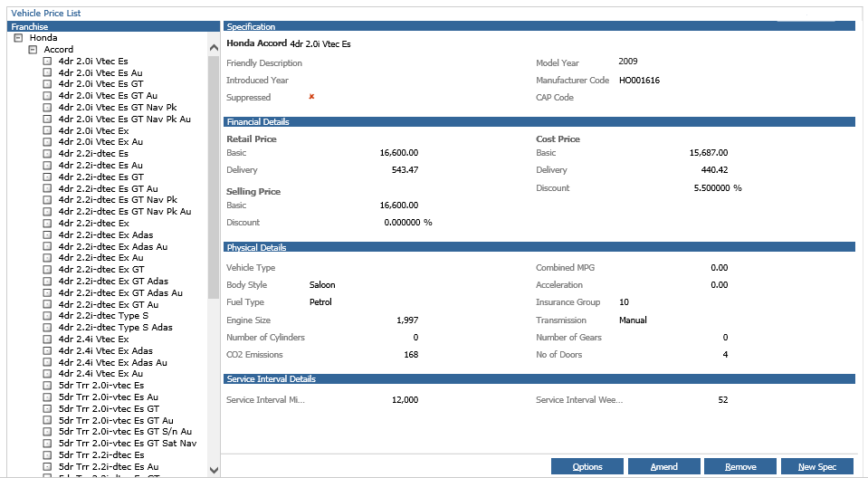Select 5dr Trr 2.0i-vtec Es GT
This screenshot has width=868, height=478.
[109, 409]
